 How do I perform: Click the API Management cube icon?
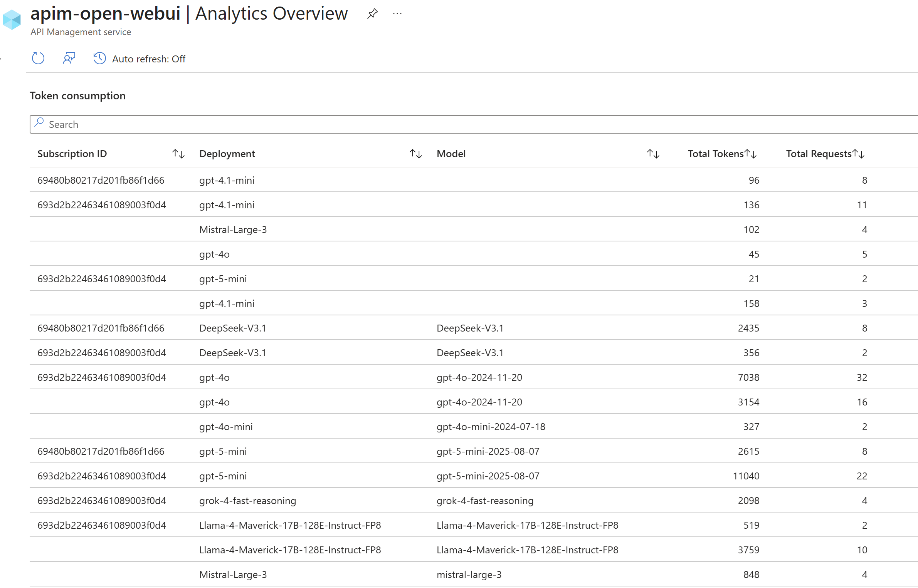tap(12, 20)
